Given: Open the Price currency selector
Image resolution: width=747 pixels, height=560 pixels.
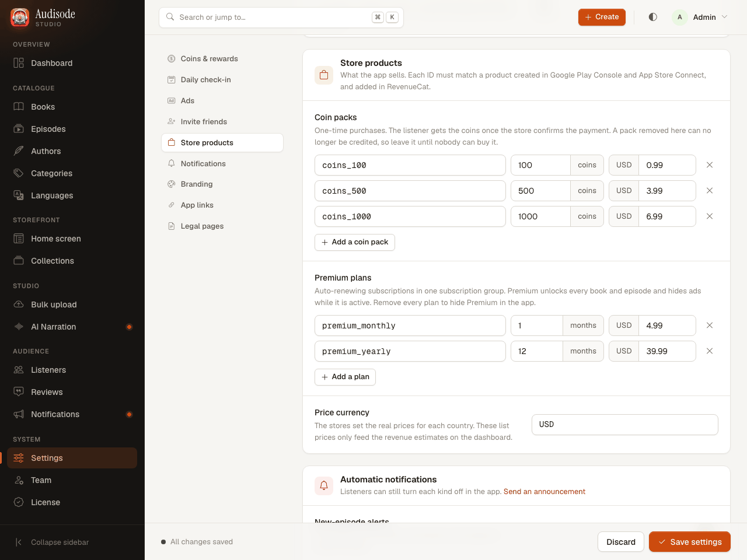Looking at the screenshot, I should point(625,425).
